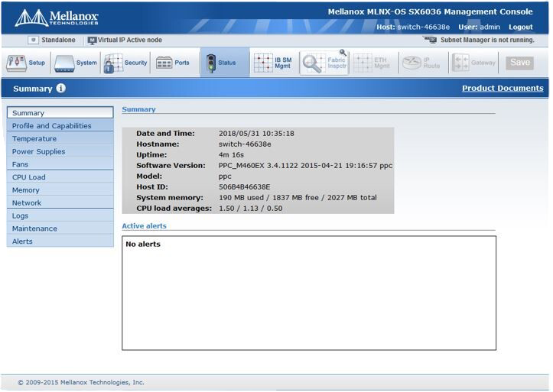
Task: Click the Save button
Action: [x=520, y=63]
